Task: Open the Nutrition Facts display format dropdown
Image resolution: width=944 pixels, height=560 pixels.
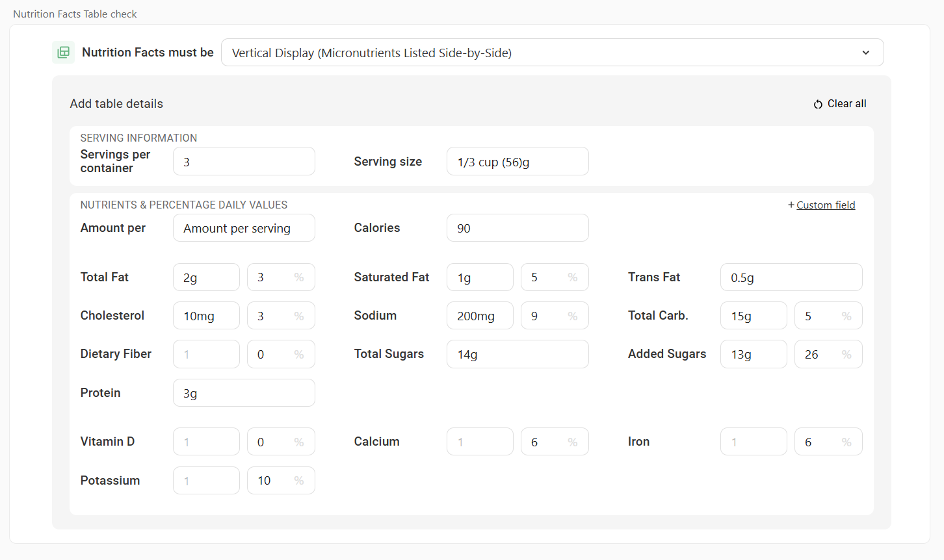Action: pos(551,53)
